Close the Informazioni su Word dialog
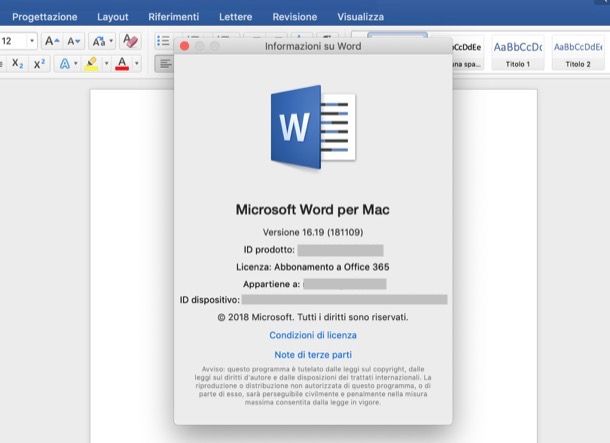The height and width of the screenshot is (443, 610). [x=184, y=46]
